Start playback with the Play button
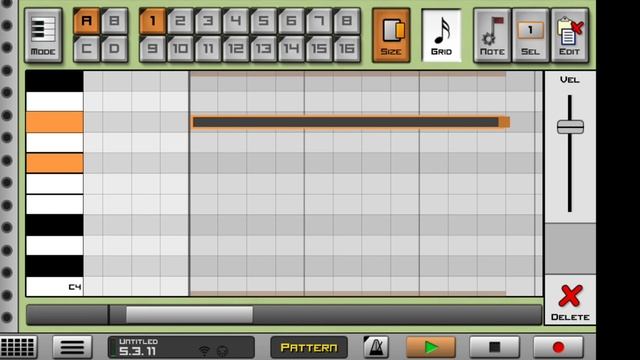 pos(431,347)
